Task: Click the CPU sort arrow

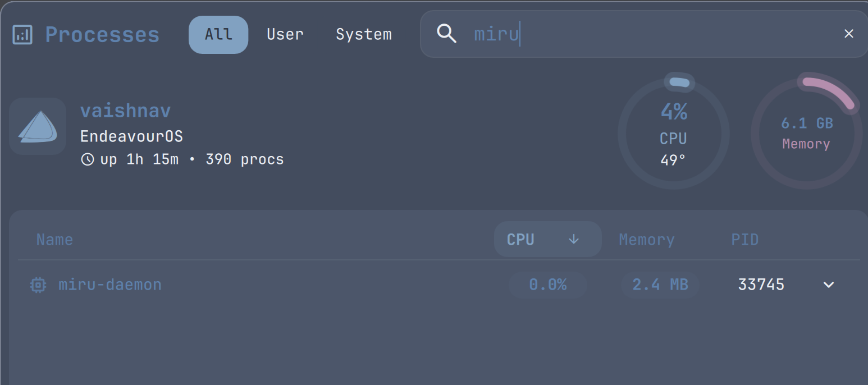Action: pyautogui.click(x=573, y=239)
